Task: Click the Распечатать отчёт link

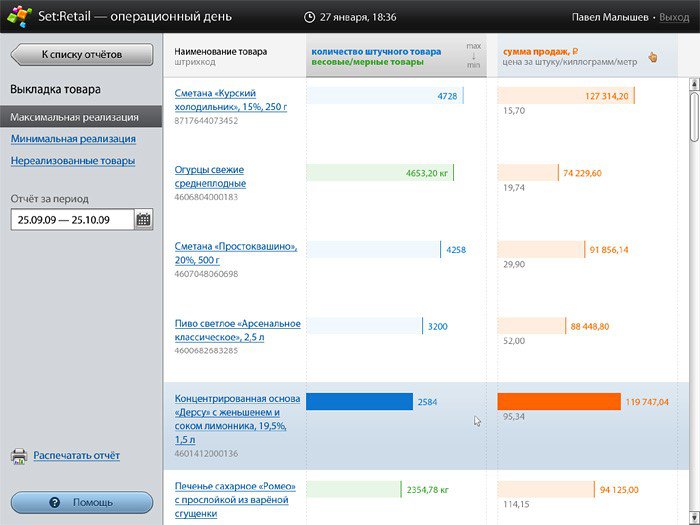Action: tap(76, 455)
